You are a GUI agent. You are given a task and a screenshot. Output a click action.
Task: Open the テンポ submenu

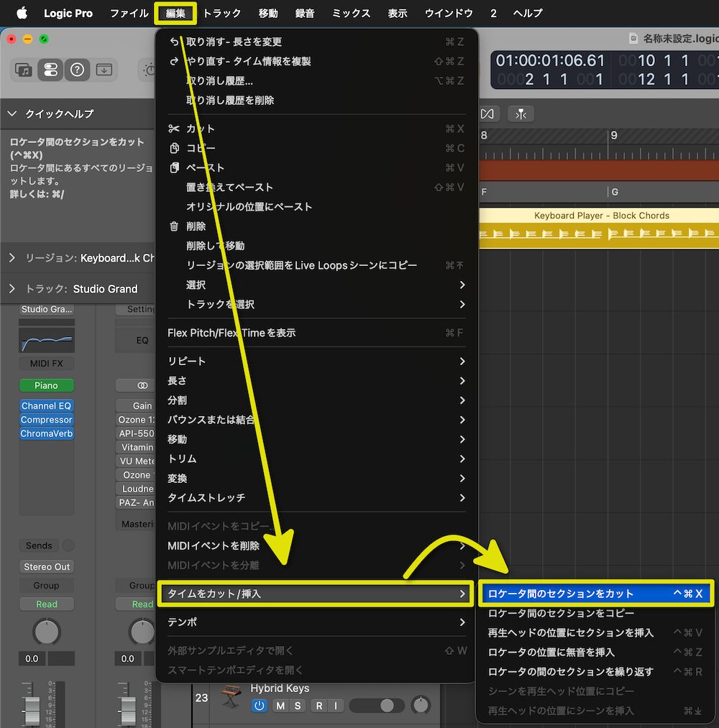click(316, 622)
